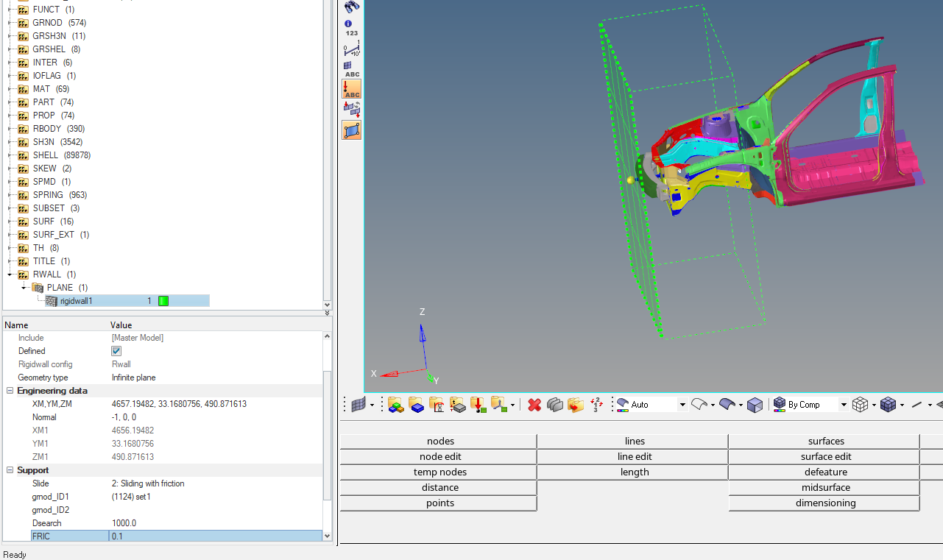Select the RBODY (390) tree item
The height and width of the screenshot is (560, 943).
(59, 129)
